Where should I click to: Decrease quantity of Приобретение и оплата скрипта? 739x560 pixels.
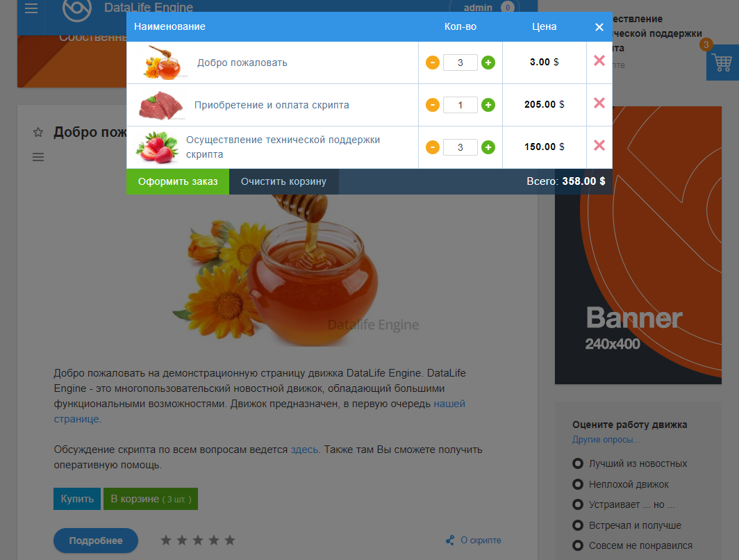click(433, 105)
